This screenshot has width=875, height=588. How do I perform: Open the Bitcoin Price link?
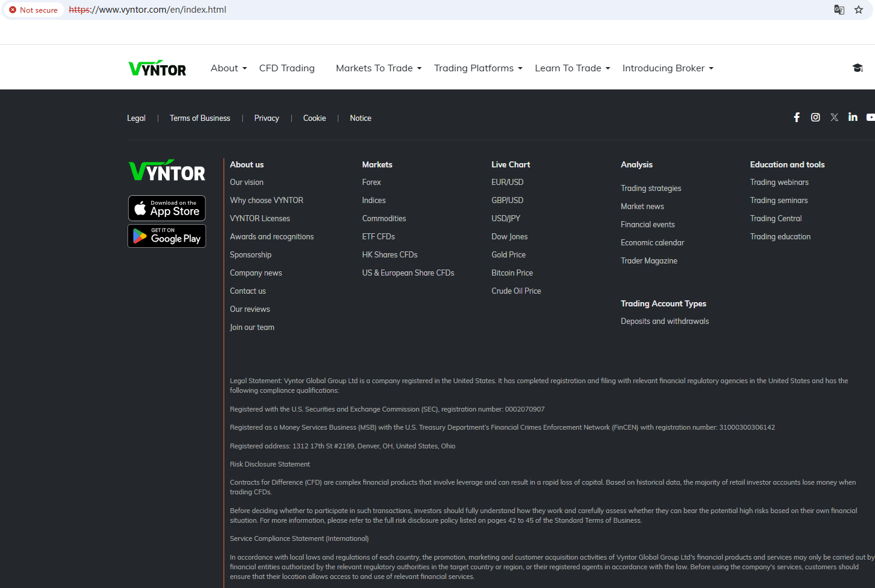(x=512, y=273)
